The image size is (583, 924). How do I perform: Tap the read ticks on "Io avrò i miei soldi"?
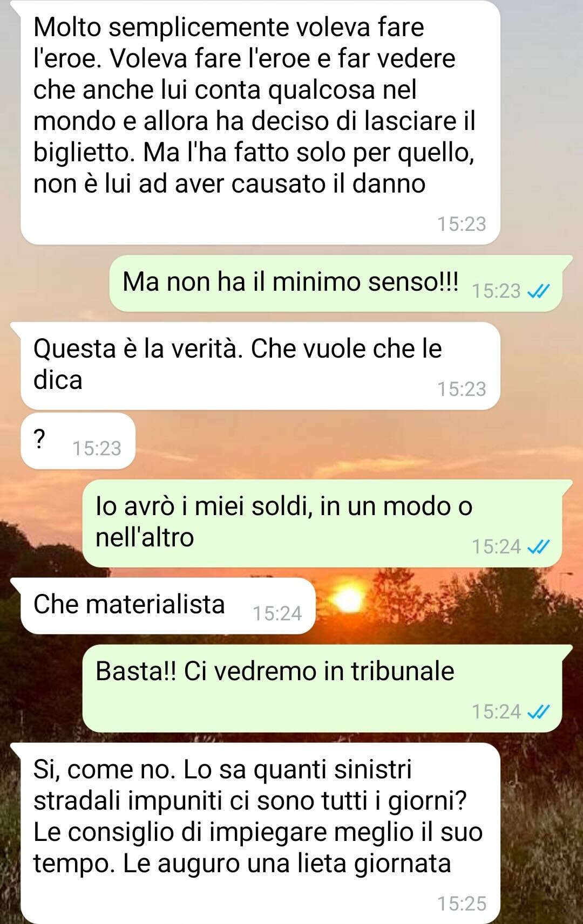point(538,547)
